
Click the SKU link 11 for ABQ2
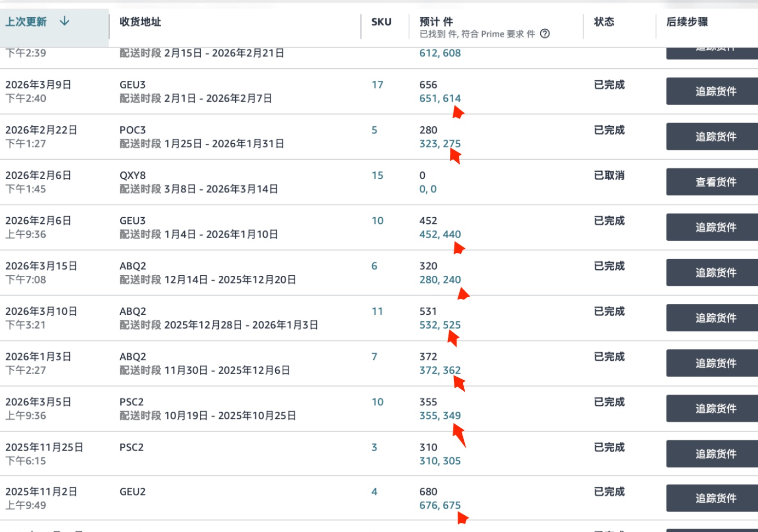tap(377, 311)
